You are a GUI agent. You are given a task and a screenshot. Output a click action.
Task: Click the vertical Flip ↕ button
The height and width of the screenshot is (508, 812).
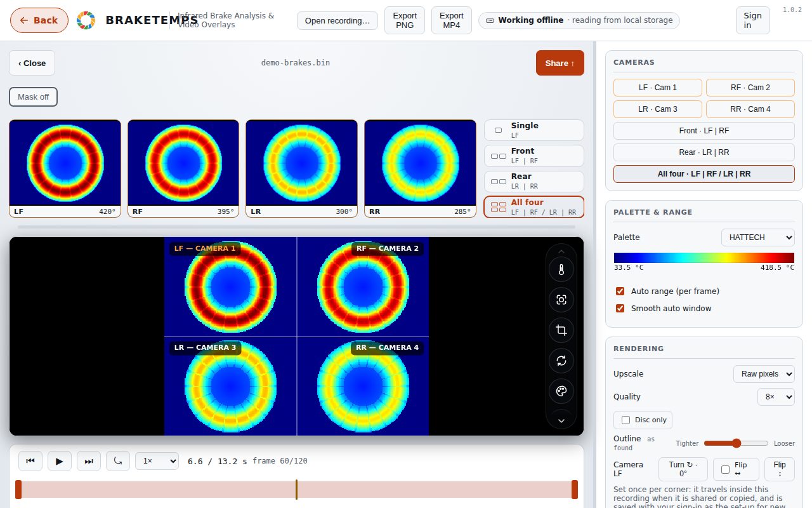click(780, 469)
